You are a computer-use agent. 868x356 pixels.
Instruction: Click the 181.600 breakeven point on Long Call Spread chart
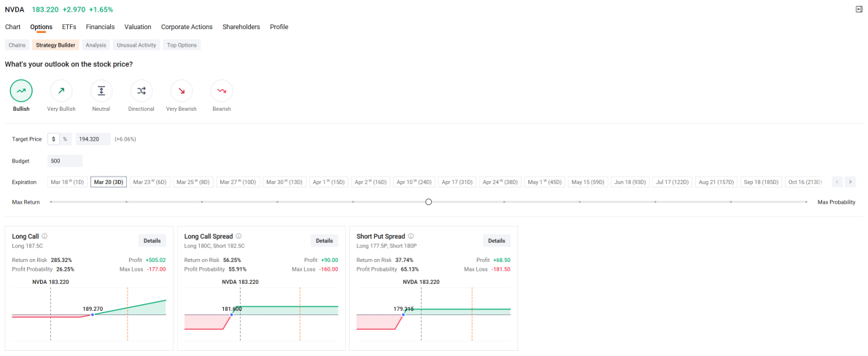click(x=231, y=314)
